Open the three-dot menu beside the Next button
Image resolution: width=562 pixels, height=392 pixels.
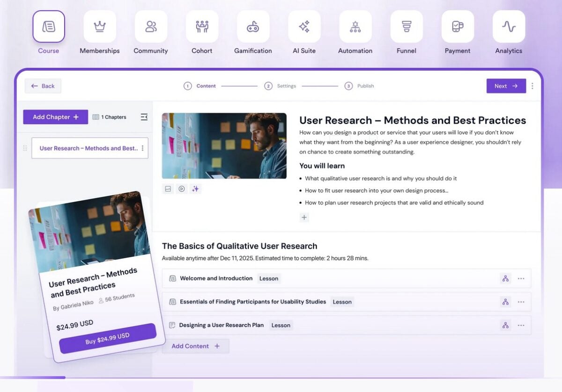[x=532, y=86]
